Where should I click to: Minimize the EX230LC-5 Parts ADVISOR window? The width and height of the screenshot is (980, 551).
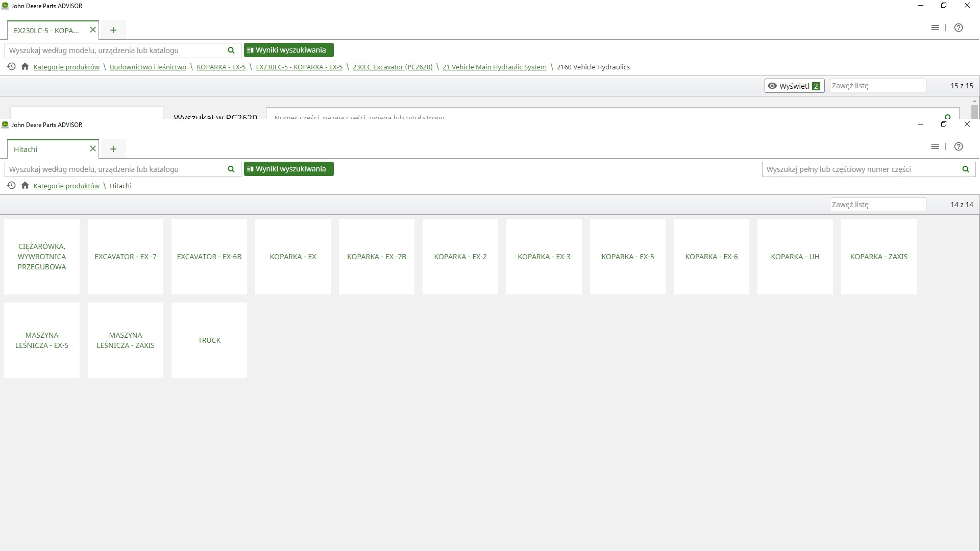[x=921, y=5]
